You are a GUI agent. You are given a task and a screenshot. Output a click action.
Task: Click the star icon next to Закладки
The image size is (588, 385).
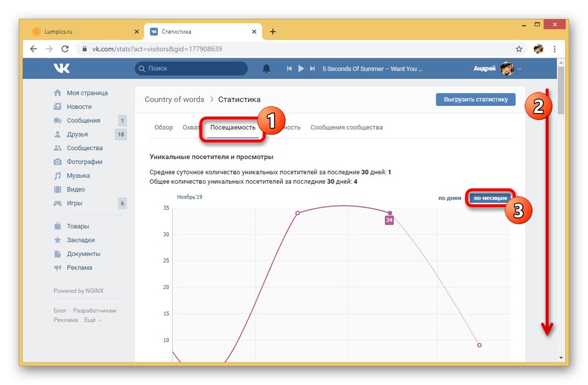58,240
